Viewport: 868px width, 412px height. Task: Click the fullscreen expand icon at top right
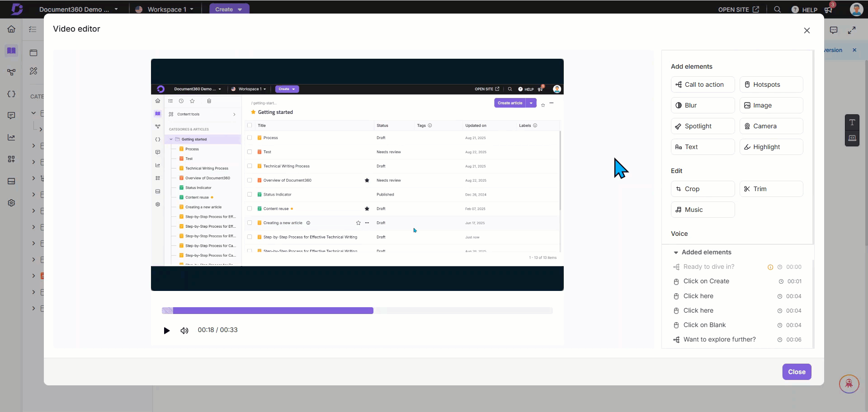852,30
